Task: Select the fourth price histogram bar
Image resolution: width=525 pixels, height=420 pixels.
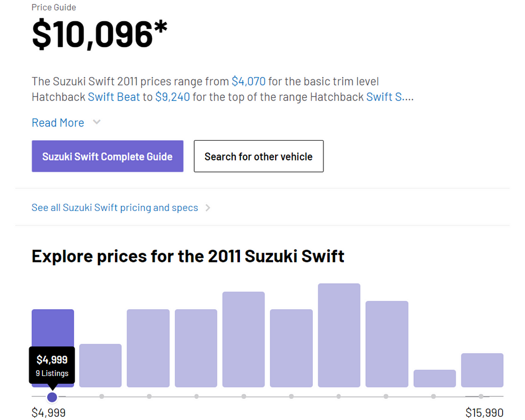Action: (x=196, y=348)
